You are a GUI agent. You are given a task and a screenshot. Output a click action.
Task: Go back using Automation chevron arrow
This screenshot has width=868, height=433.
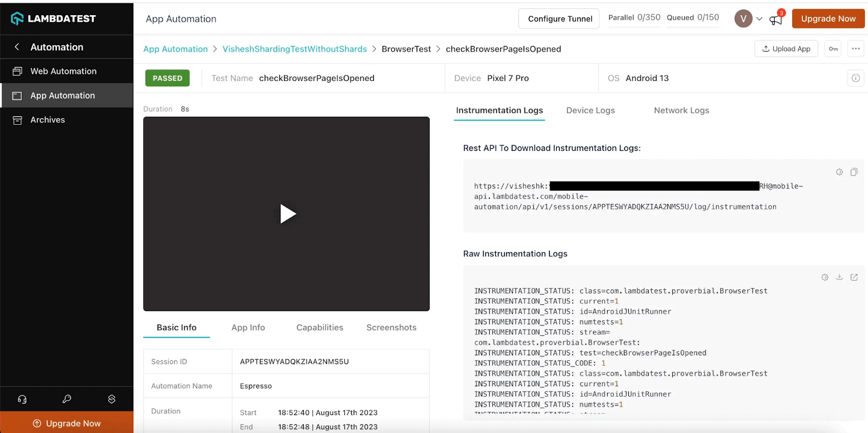pyautogui.click(x=17, y=47)
